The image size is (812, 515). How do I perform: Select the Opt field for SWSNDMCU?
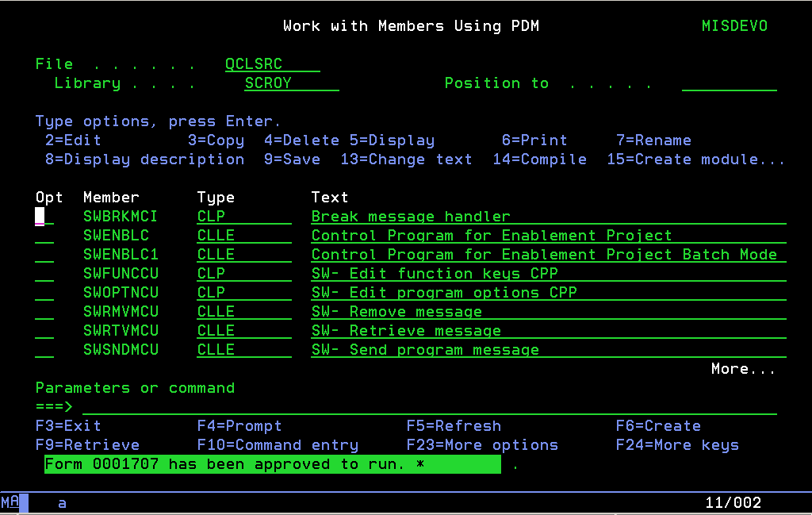[x=44, y=350]
